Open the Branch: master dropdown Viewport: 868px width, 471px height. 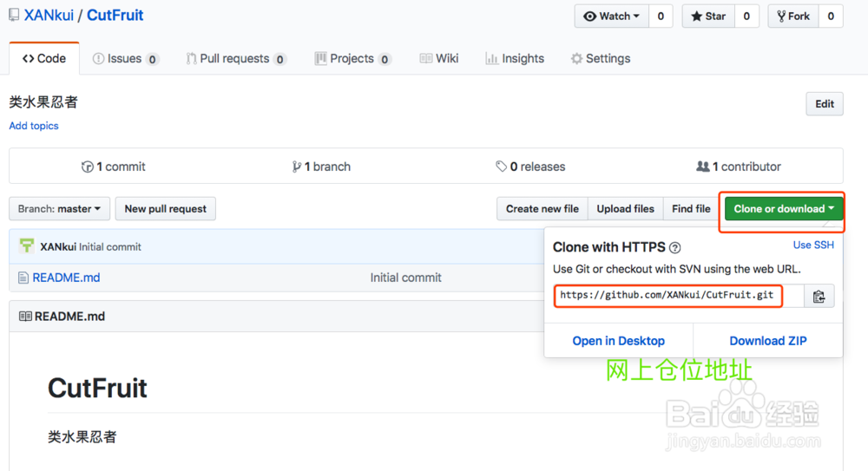59,209
